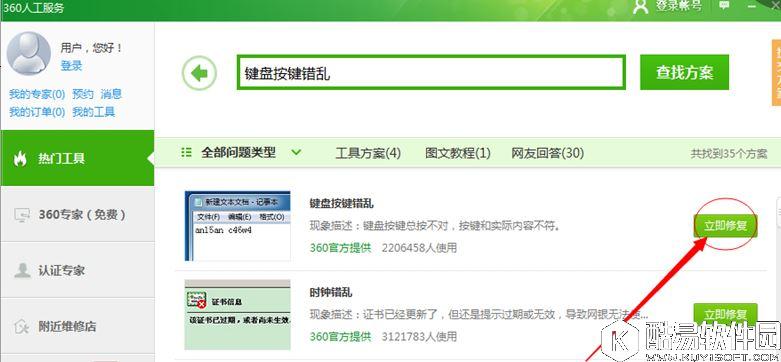Image resolution: width=781 pixels, height=362 pixels.
Task: Click the flame icon for 热门工具
Action: 20,159
